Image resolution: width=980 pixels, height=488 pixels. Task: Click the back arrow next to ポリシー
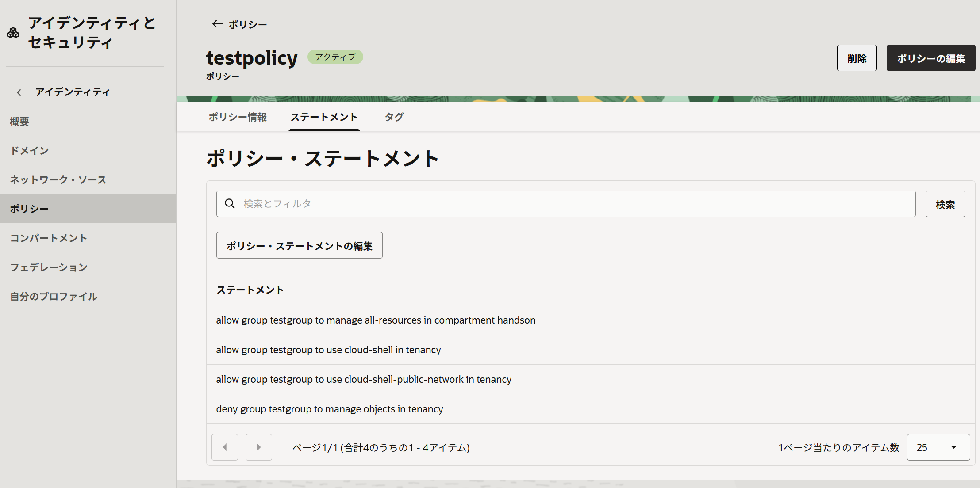tap(217, 24)
